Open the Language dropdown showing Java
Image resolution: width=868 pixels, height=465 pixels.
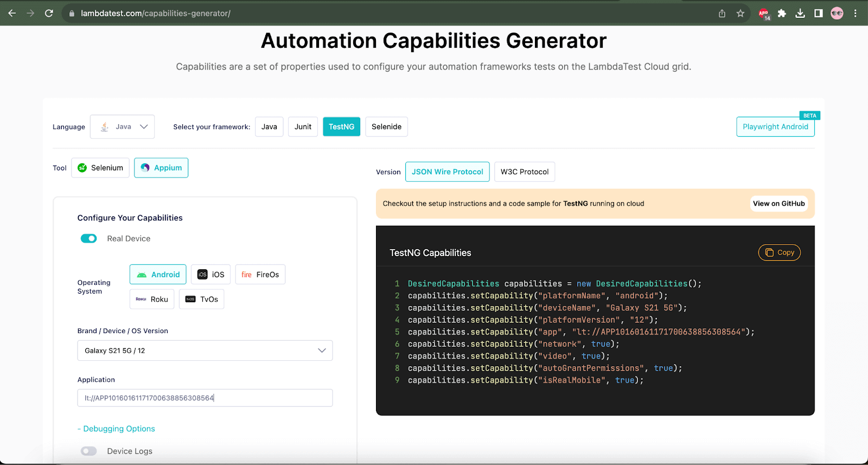(x=123, y=127)
